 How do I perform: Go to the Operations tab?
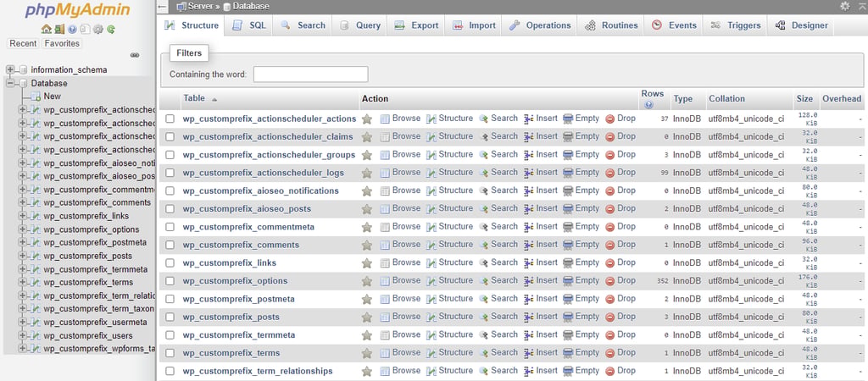click(540, 25)
